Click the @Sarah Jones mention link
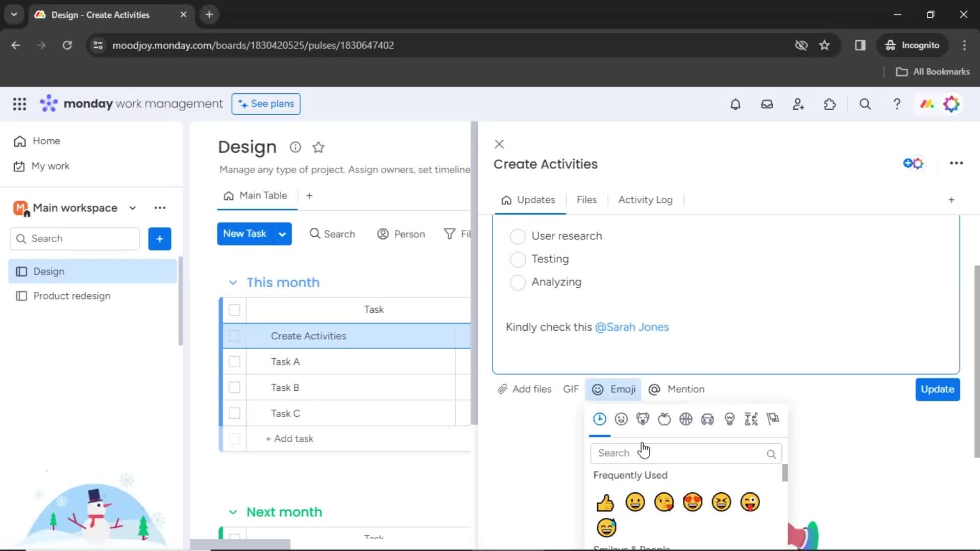Image resolution: width=980 pixels, height=551 pixels. (631, 327)
